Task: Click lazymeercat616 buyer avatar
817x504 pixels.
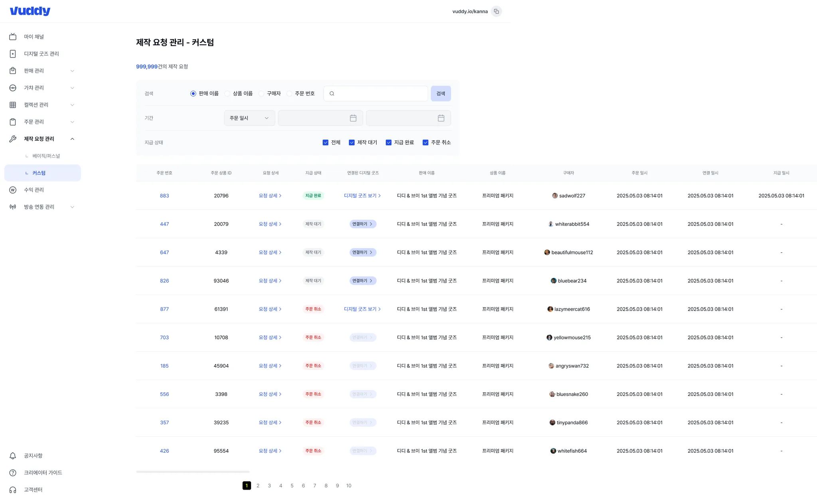Action: click(550, 309)
